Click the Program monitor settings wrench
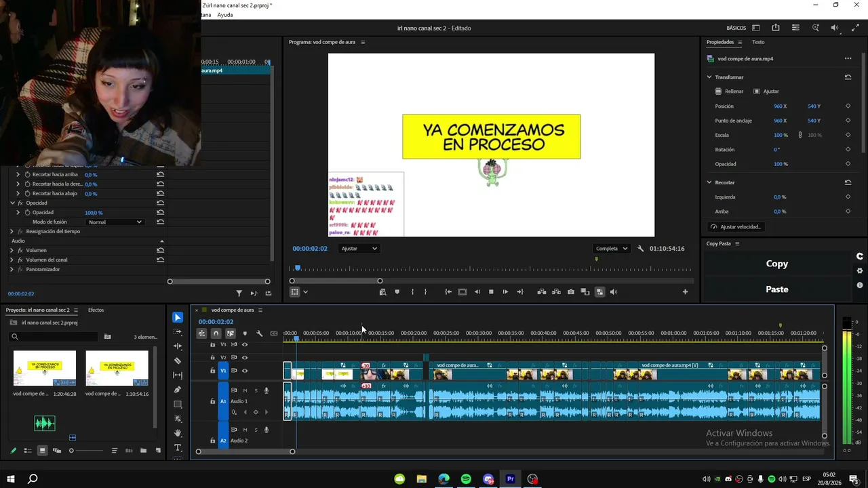Viewport: 868px width, 488px height. (x=640, y=249)
